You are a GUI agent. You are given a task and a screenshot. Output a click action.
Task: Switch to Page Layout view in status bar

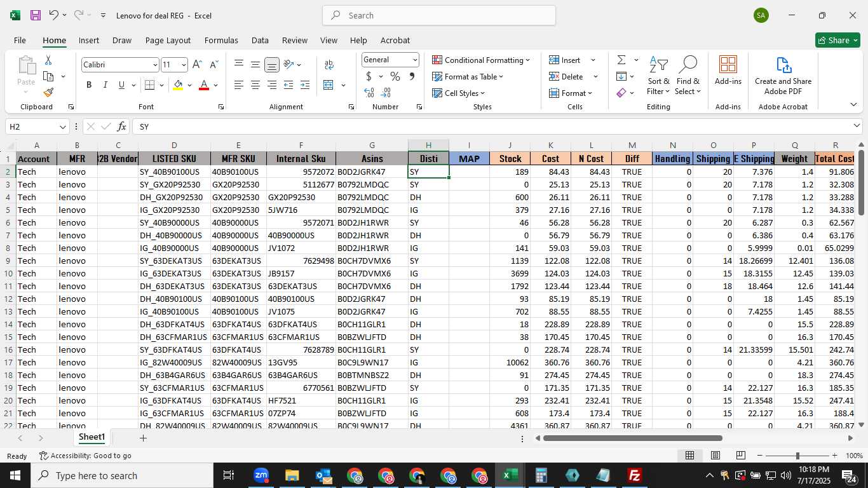[x=715, y=456]
